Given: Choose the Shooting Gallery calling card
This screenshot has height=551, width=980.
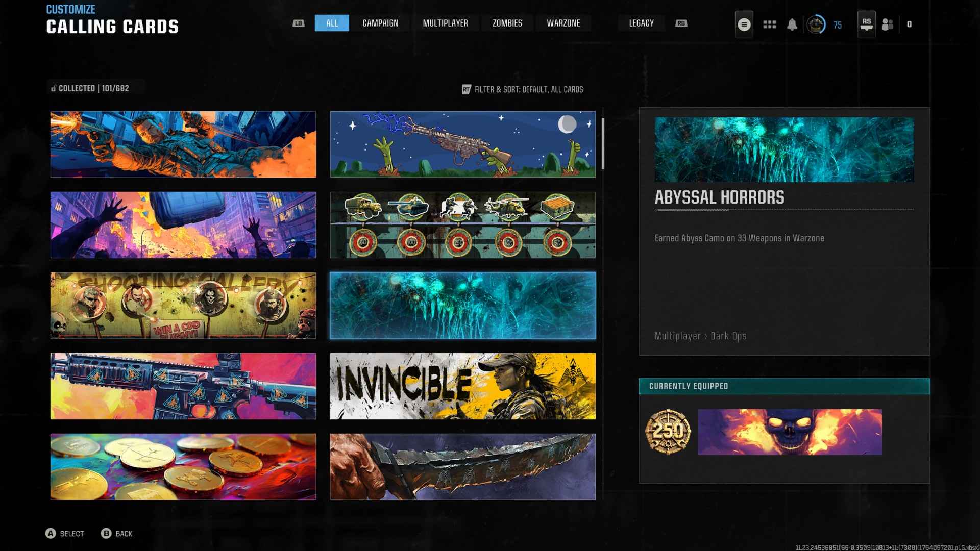Looking at the screenshot, I should pyautogui.click(x=183, y=306).
